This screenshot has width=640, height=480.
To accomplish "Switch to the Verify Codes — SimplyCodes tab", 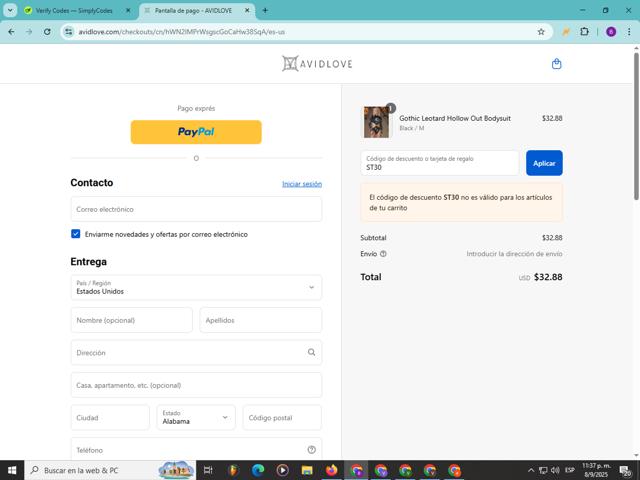I will pyautogui.click(x=74, y=11).
